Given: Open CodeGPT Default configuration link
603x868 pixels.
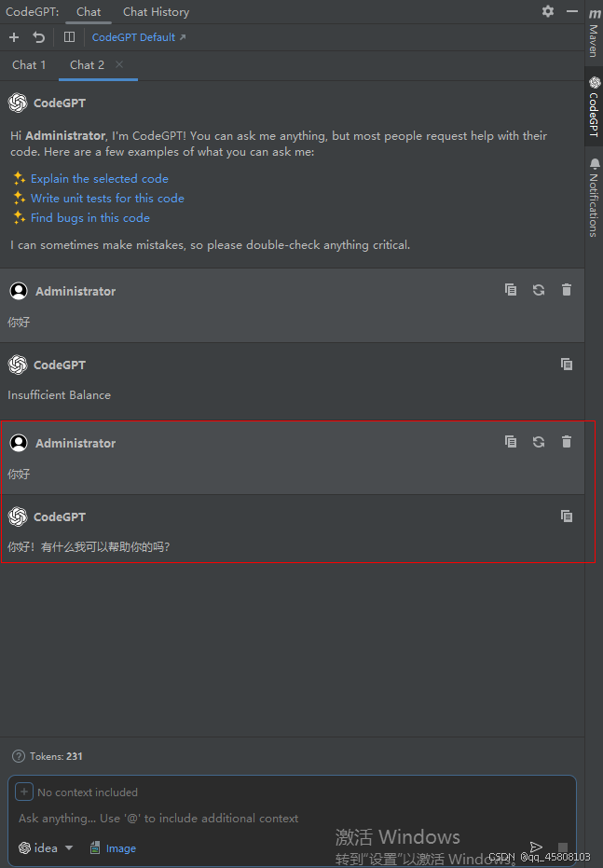Looking at the screenshot, I should pyautogui.click(x=134, y=36).
